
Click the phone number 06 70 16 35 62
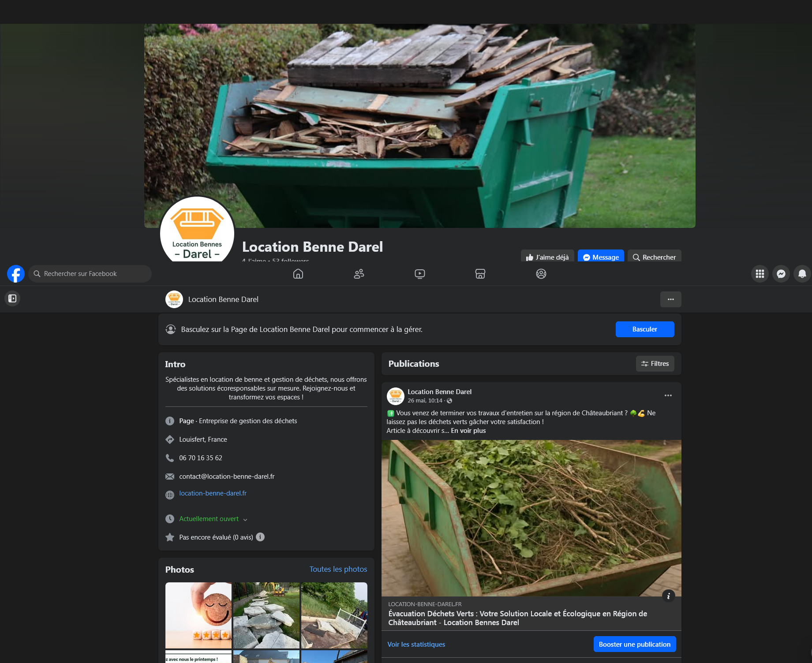tap(201, 458)
